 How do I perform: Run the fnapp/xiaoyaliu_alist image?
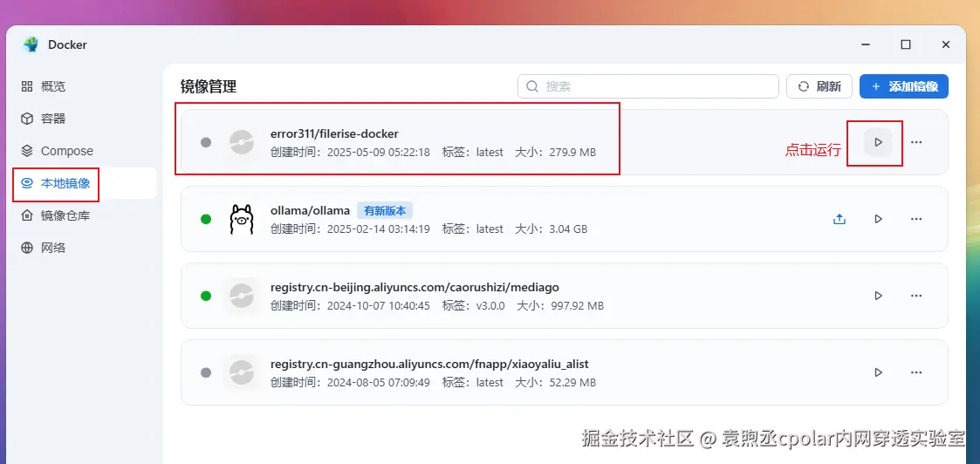coord(878,372)
